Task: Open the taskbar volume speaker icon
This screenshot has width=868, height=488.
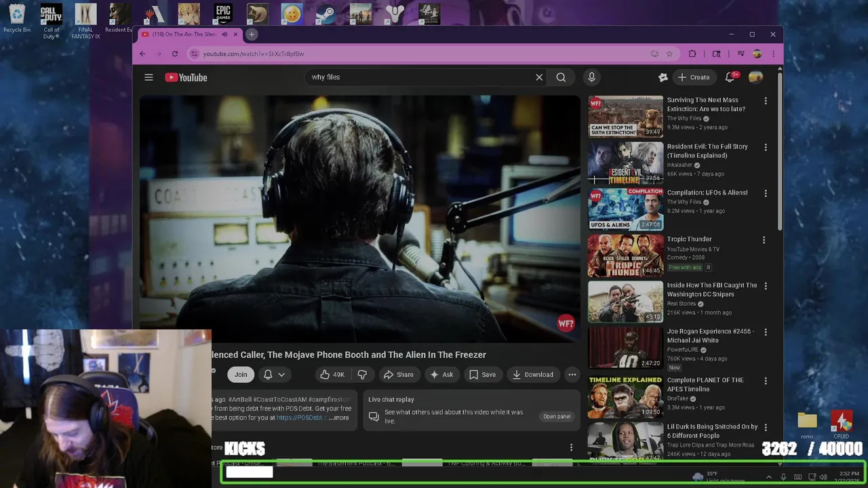Action: (x=823, y=477)
